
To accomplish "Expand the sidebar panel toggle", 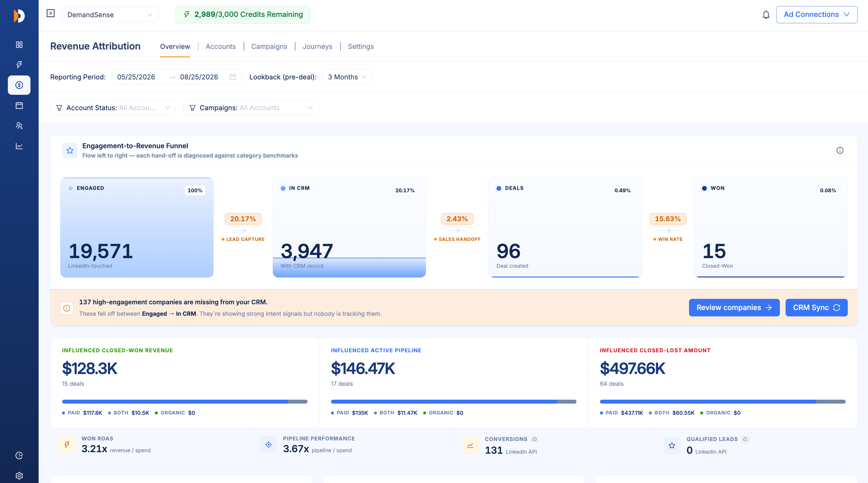I will (50, 13).
